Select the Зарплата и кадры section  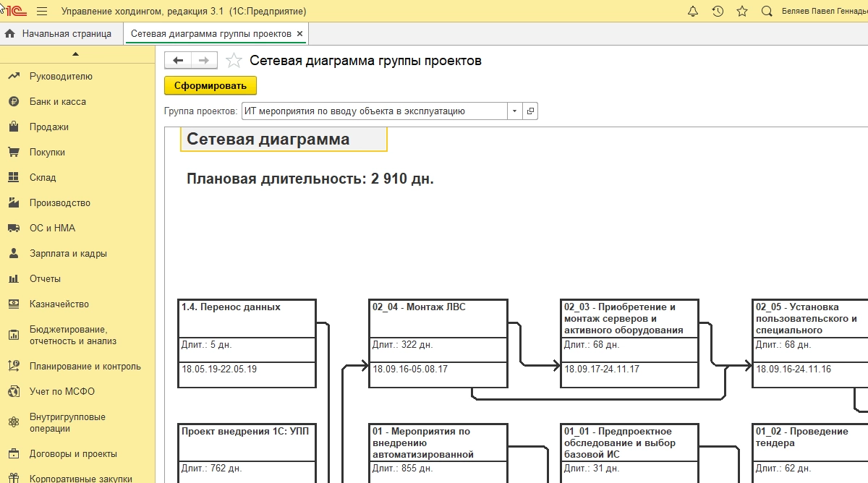click(68, 254)
